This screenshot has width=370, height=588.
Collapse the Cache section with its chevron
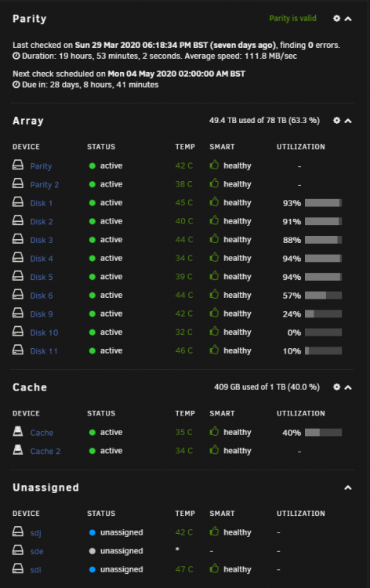click(x=348, y=387)
